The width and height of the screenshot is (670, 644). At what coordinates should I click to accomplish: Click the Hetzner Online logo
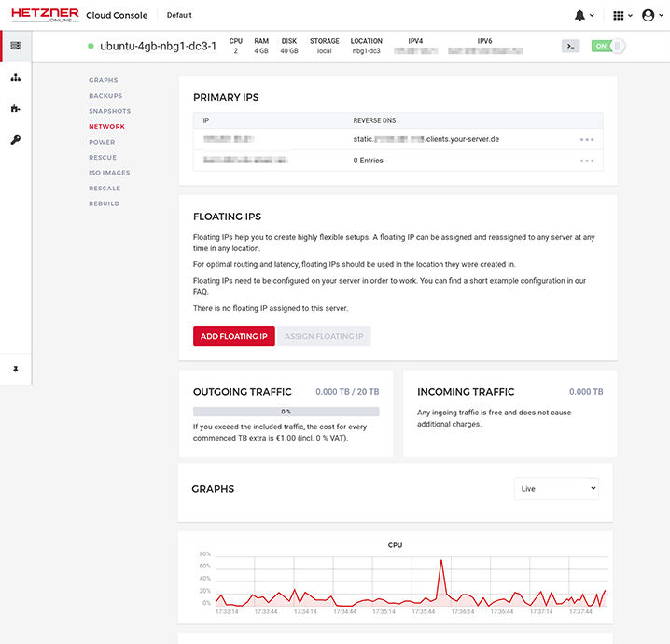click(x=44, y=15)
